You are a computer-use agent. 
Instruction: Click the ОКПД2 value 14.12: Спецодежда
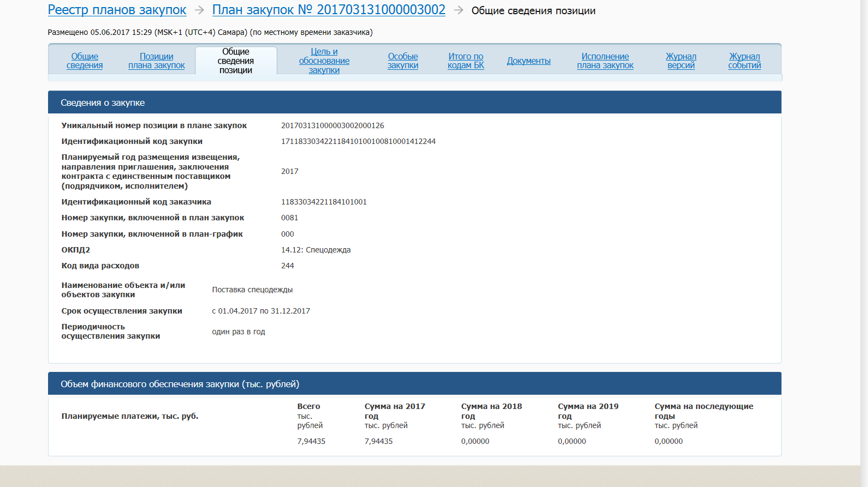coord(316,250)
